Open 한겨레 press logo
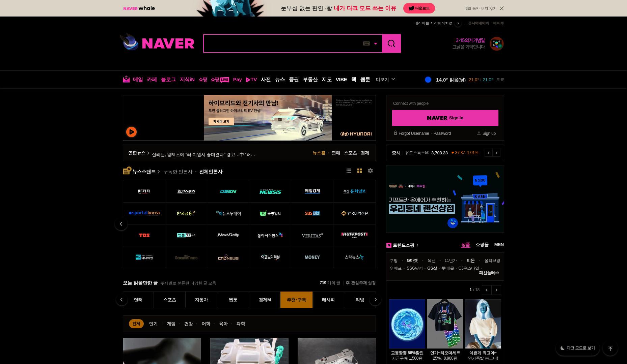Screen dimensions: 627x364 pos(144,191)
